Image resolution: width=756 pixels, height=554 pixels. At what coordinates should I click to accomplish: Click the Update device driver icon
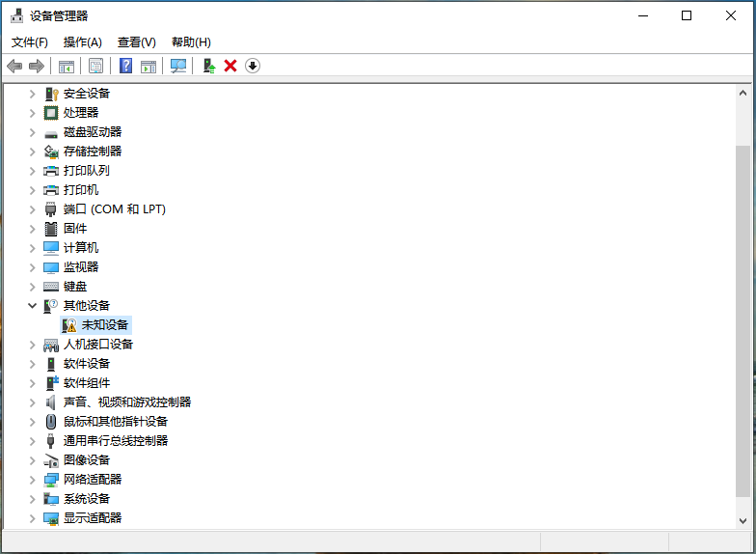208,66
